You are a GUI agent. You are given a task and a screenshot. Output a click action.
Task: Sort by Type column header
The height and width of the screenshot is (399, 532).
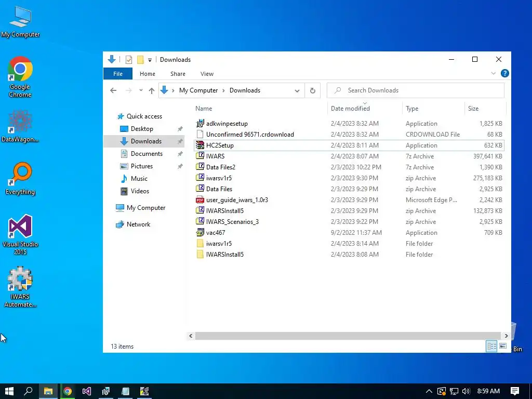coord(412,109)
